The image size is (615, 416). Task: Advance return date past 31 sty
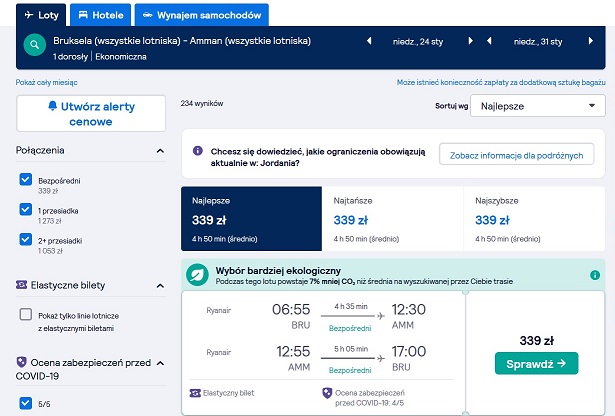pyautogui.click(x=591, y=41)
